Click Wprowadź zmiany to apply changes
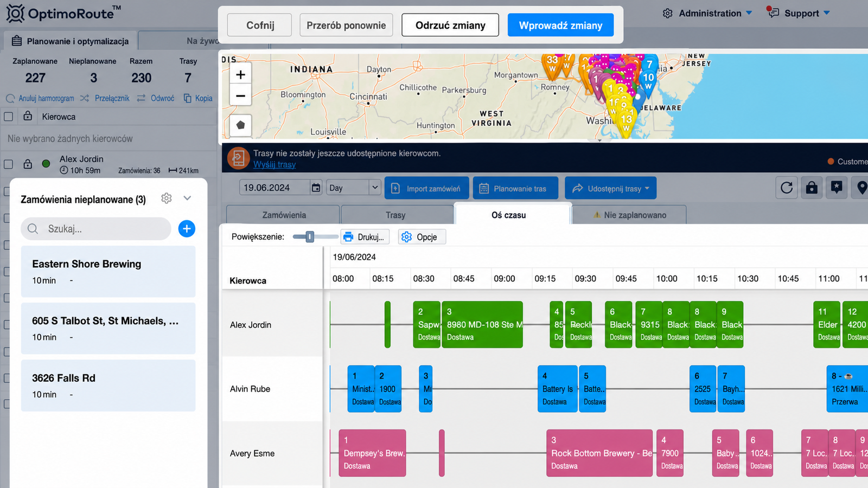The width and height of the screenshot is (868, 488). coord(560,25)
